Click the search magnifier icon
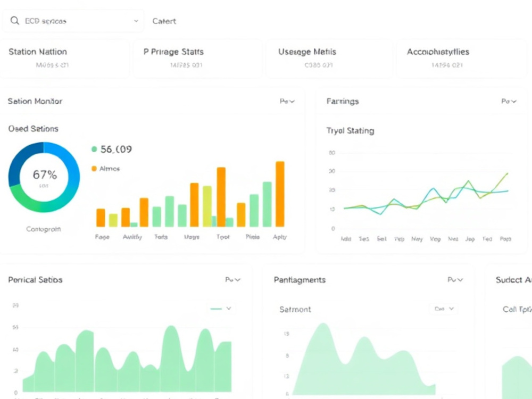Viewport: 532px width, 399px height. pos(14,21)
